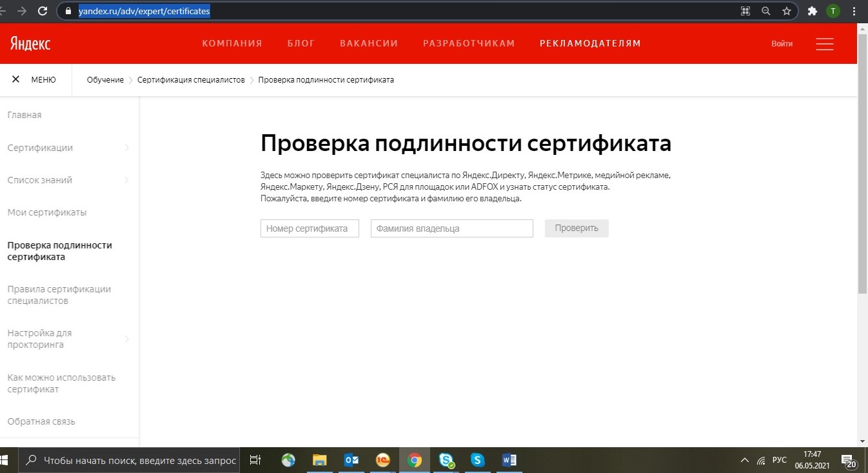The width and height of the screenshot is (868, 473).
Task: Click the browser address bar URL
Action: point(144,11)
